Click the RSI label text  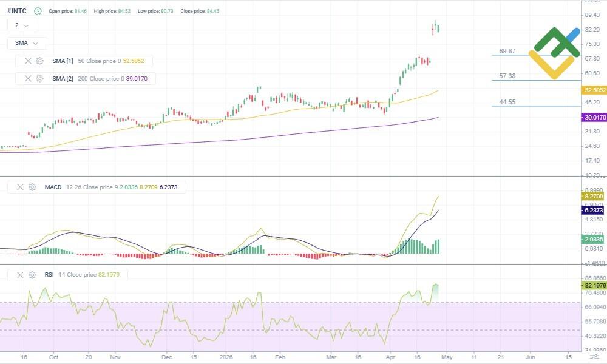[49, 275]
